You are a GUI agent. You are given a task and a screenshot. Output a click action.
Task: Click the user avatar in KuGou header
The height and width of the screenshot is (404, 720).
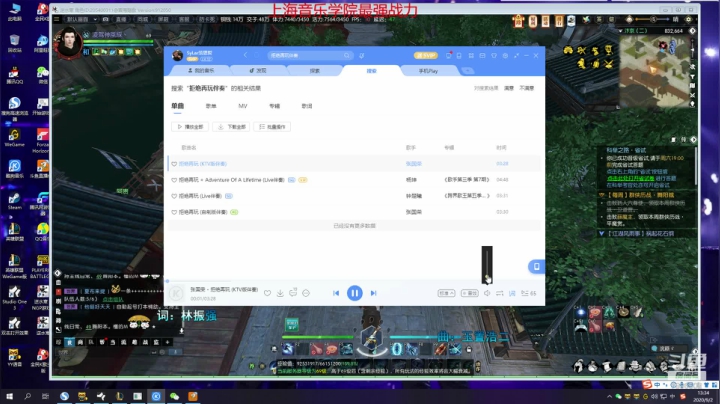[x=177, y=56]
